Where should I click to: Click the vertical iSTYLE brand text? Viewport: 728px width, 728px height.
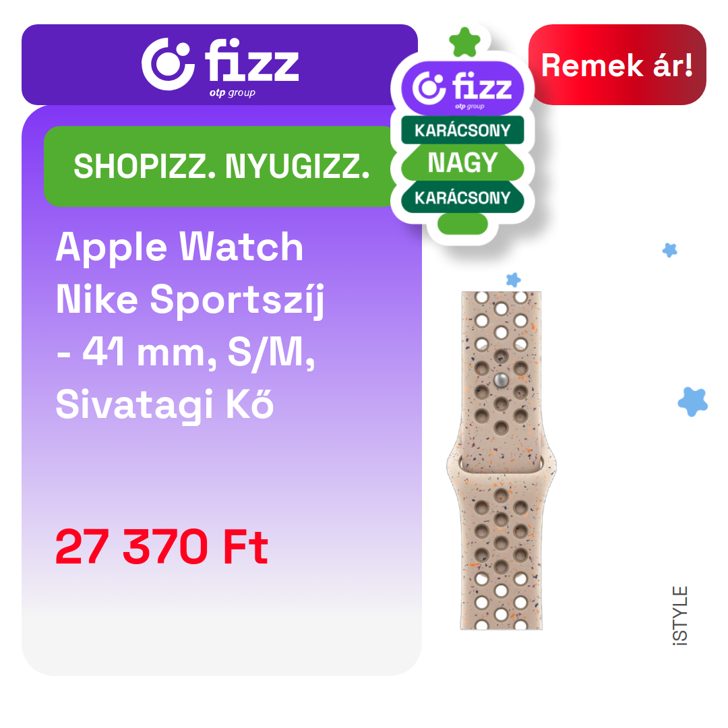tap(679, 615)
